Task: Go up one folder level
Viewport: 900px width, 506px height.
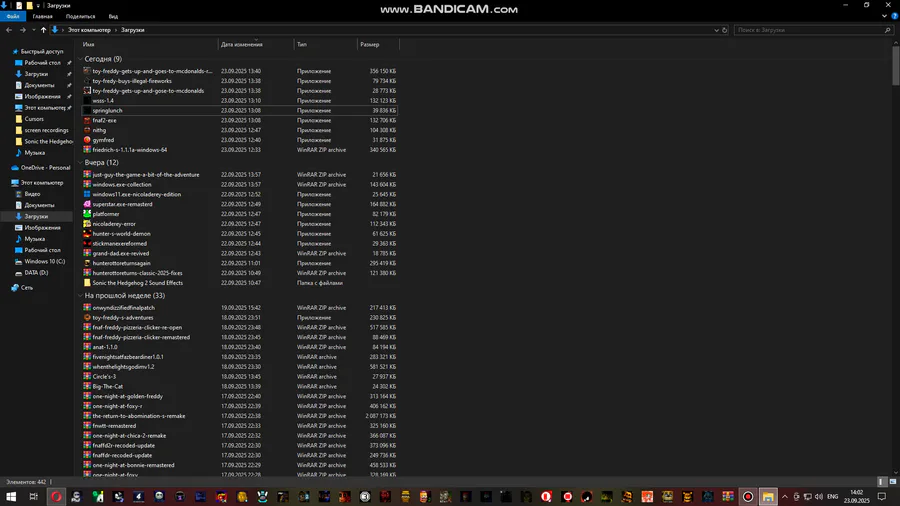Action: [x=43, y=30]
